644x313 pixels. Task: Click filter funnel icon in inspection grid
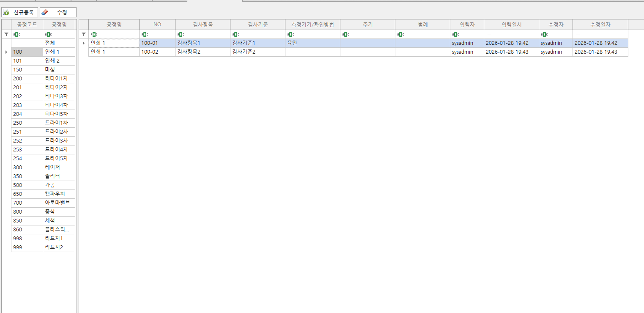(84, 34)
